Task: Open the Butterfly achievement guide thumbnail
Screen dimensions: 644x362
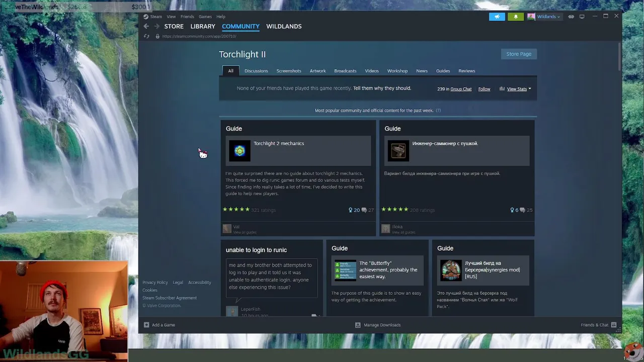Action: pos(345,270)
